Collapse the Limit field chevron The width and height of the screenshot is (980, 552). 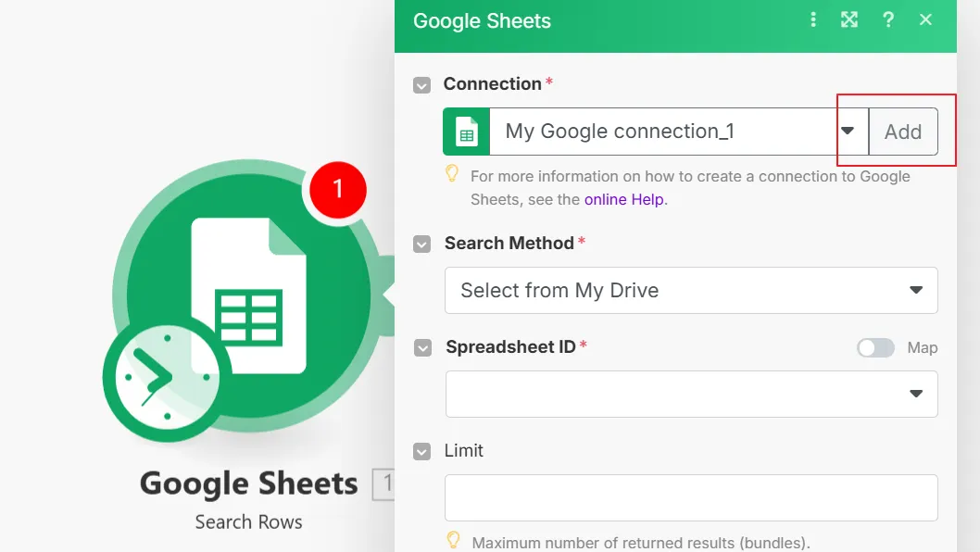click(421, 451)
